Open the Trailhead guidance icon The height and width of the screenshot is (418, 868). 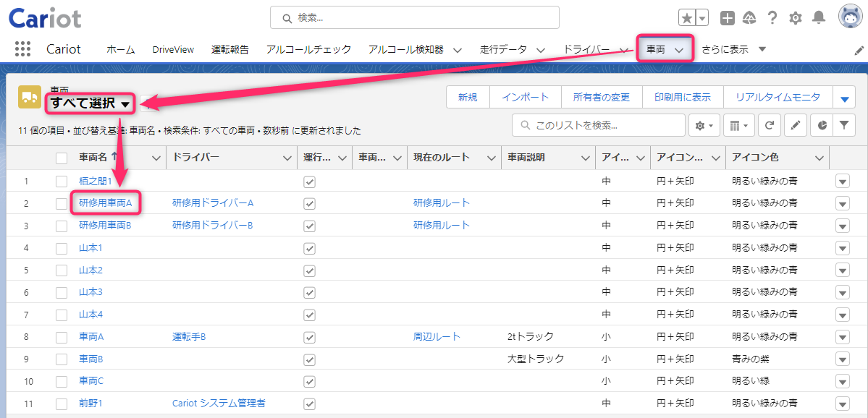tap(750, 17)
